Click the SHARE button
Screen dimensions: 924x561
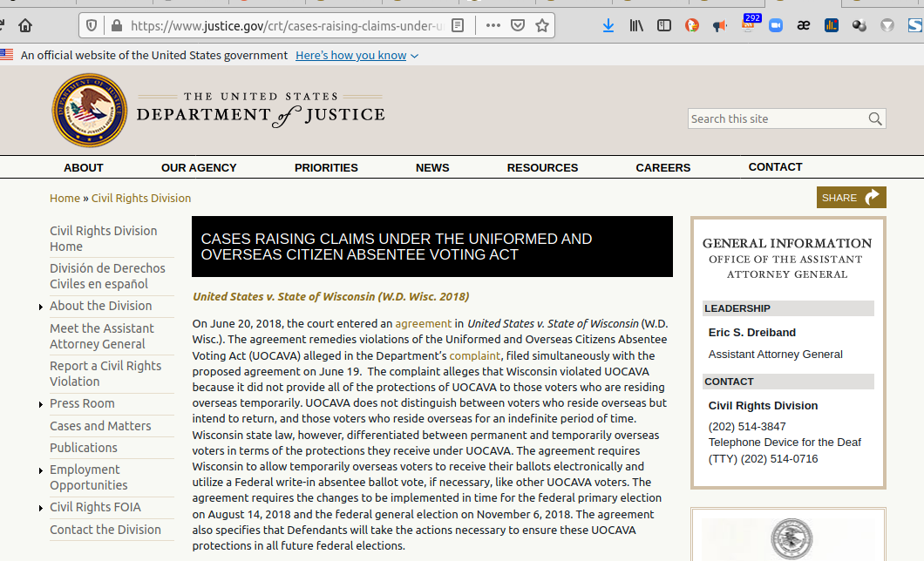[x=851, y=197]
